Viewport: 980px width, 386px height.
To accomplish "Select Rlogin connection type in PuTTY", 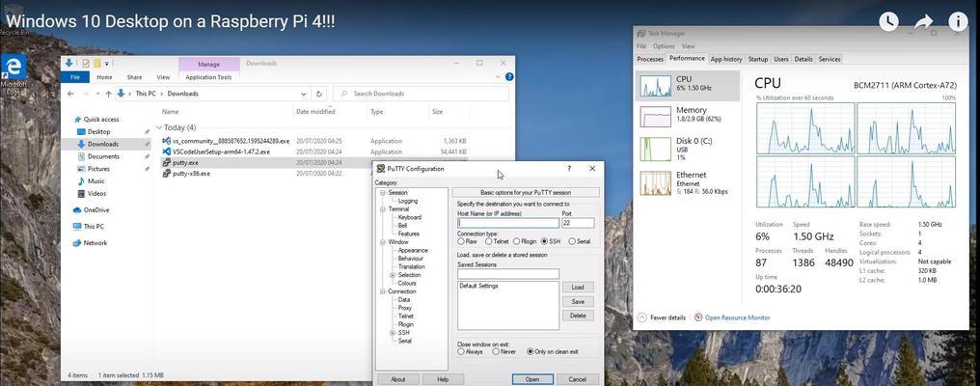I will click(x=516, y=241).
